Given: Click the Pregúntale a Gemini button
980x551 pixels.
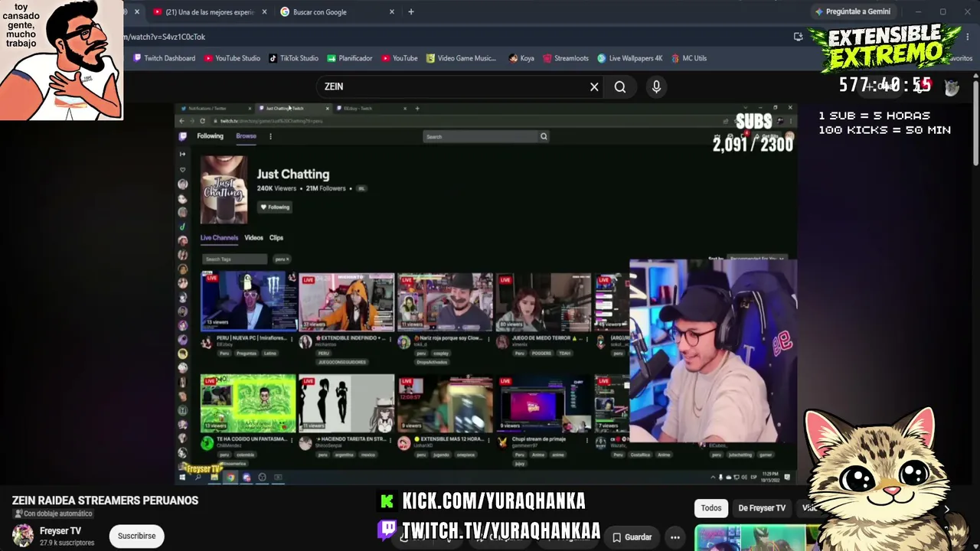Looking at the screenshot, I should [853, 11].
